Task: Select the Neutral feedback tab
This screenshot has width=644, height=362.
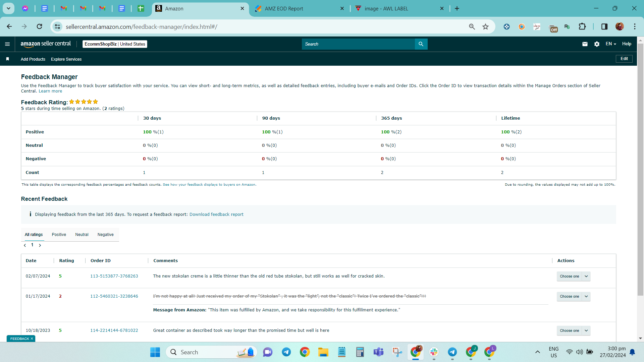Action: tap(82, 235)
